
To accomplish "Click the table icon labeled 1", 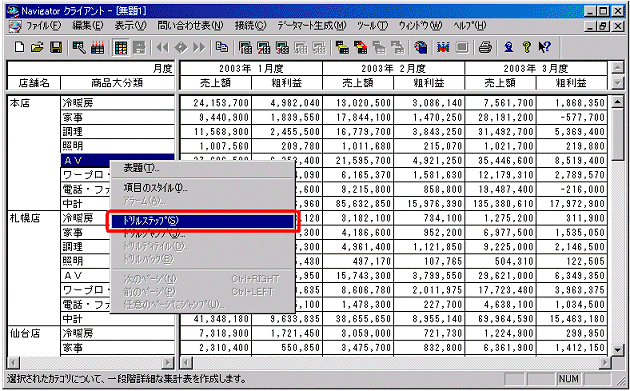I will click(245, 47).
